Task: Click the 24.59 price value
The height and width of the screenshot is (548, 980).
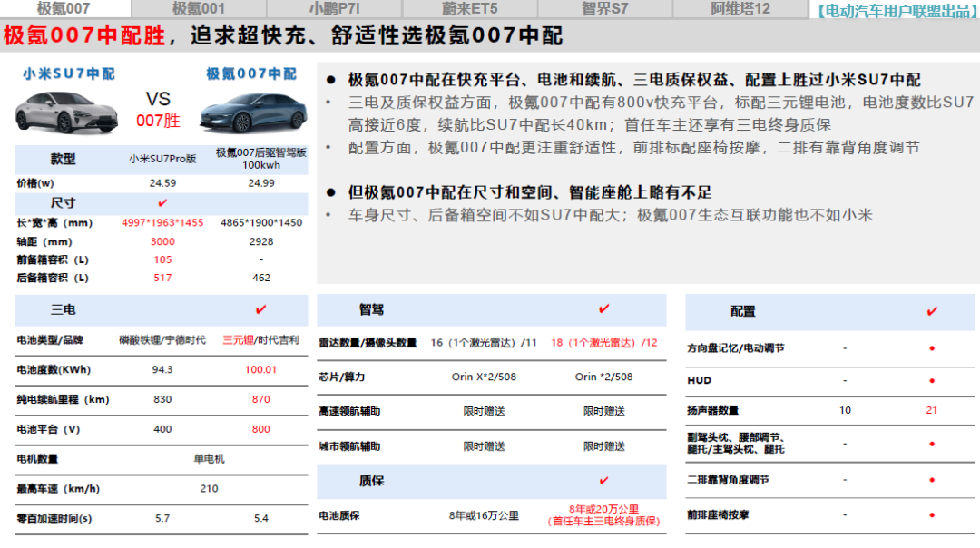Action: [162, 183]
